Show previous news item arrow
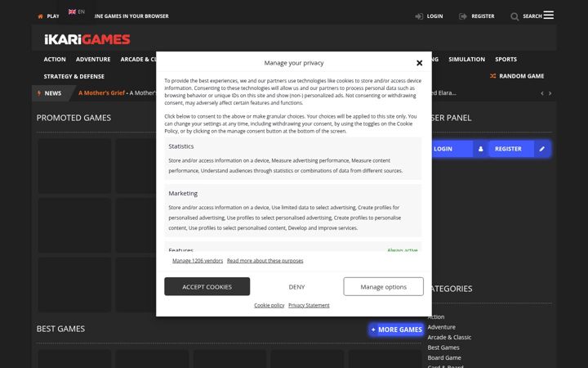Image resolution: width=588 pixels, height=368 pixels. (542, 93)
